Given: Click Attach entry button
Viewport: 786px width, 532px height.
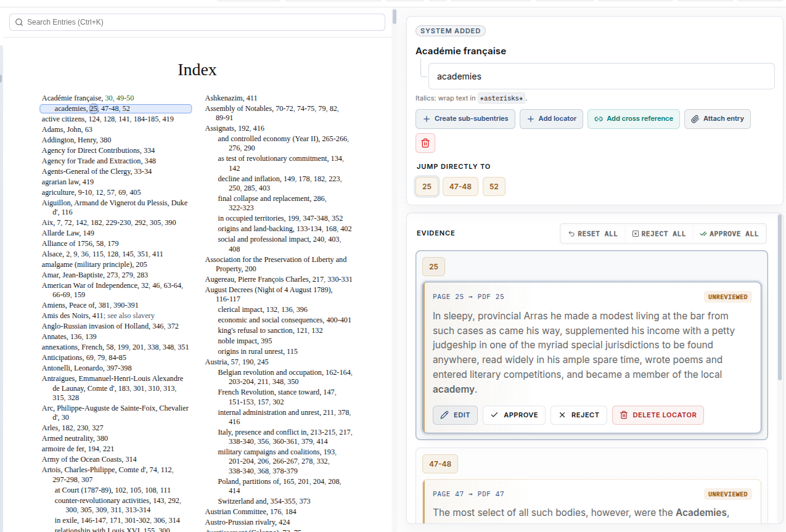Looking at the screenshot, I should [x=718, y=119].
